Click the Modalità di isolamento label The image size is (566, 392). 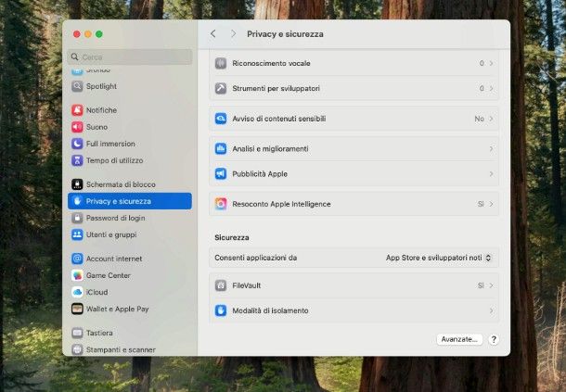click(270, 310)
